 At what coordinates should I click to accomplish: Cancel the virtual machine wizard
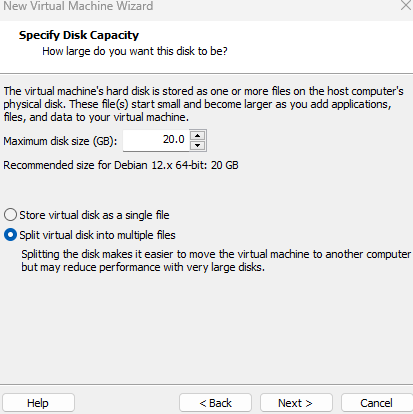[x=377, y=403]
